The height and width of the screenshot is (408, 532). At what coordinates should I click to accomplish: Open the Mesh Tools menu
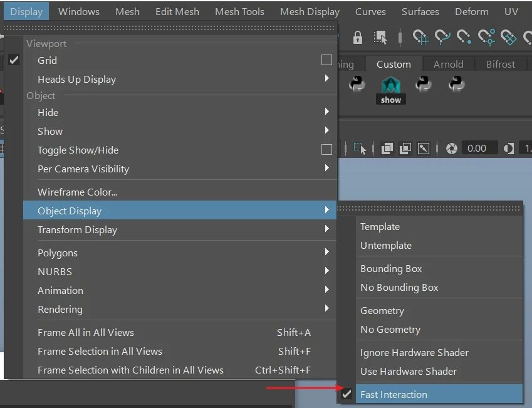239,11
